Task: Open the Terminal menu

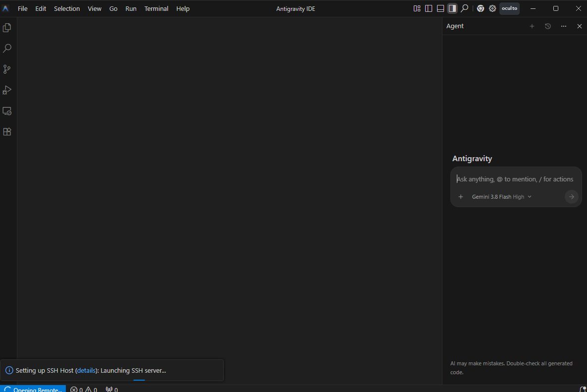Action: [x=156, y=8]
